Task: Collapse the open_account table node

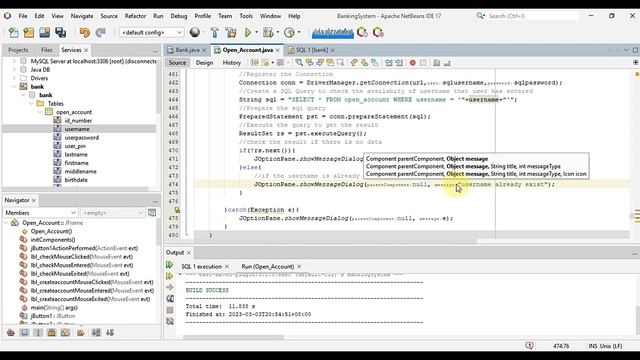Action: tap(40, 112)
